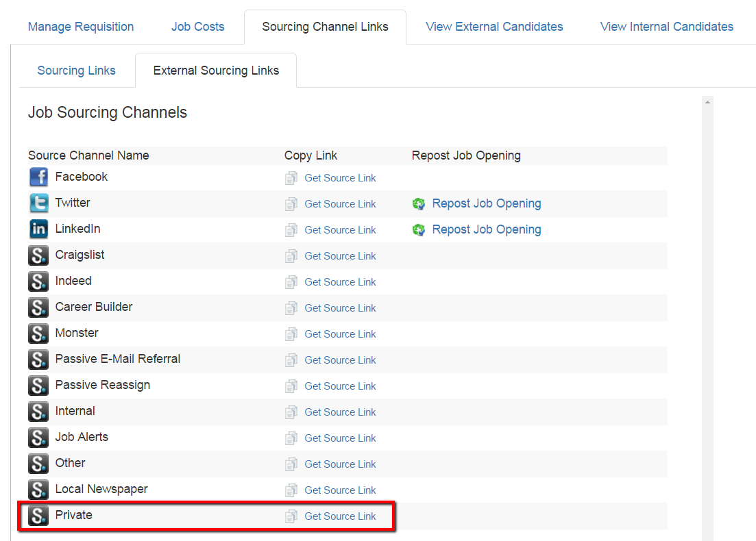The width and height of the screenshot is (756, 541).
Task: Get the source link for Other
Action: [x=340, y=464]
